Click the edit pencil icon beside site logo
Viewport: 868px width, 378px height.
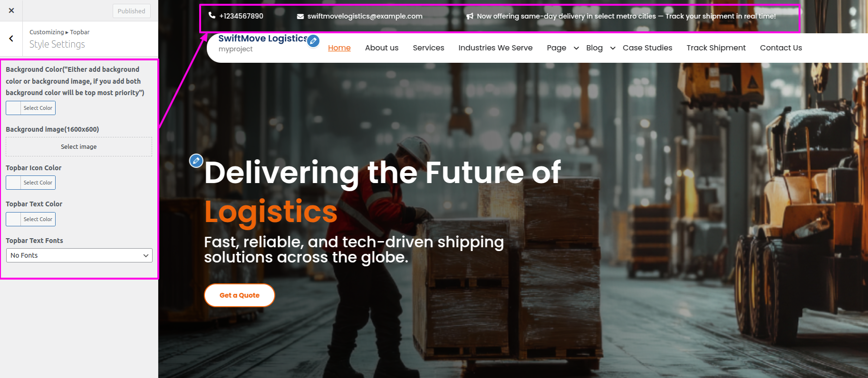coord(313,41)
